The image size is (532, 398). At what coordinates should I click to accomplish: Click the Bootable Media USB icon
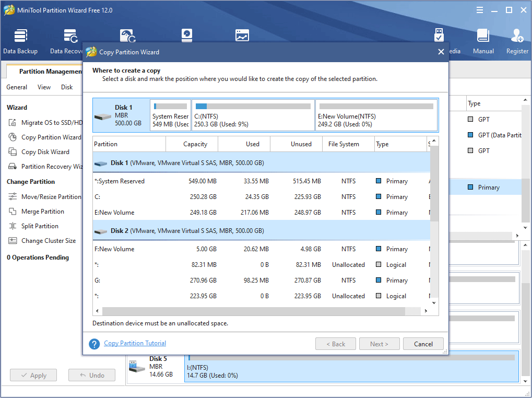[439, 36]
